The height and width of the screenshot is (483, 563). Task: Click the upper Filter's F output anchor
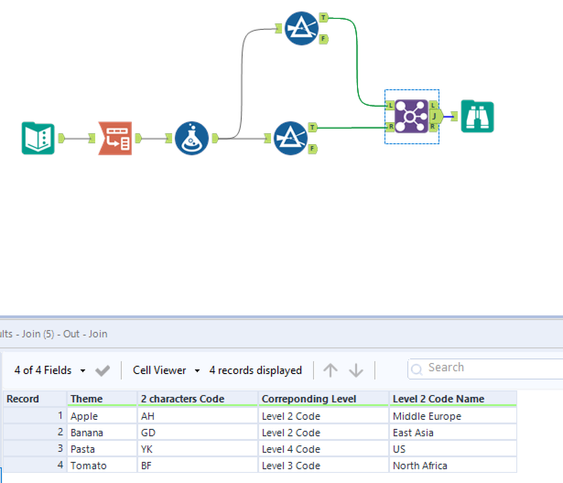324,39
